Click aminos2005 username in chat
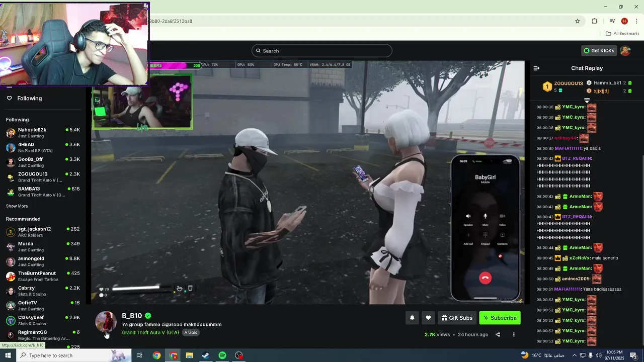The width and height of the screenshot is (644, 362). [x=576, y=279]
